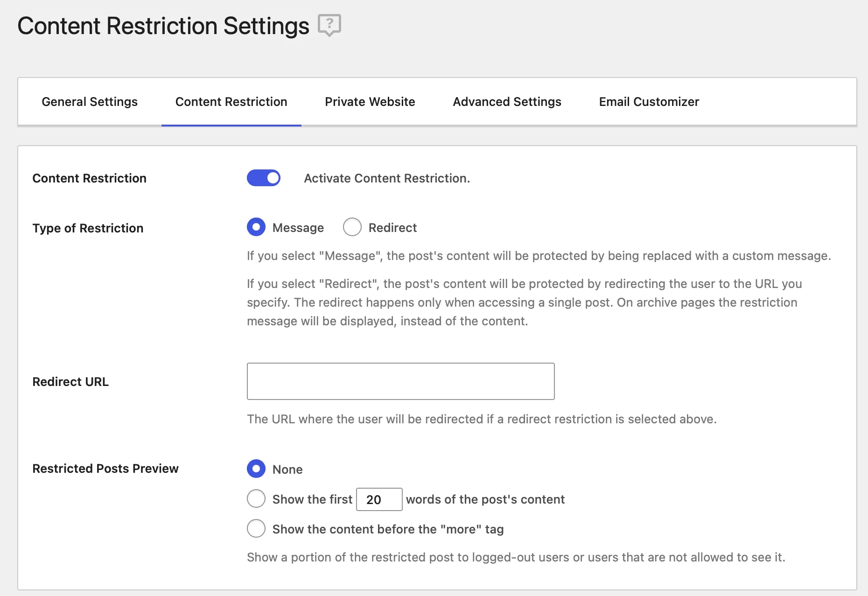This screenshot has height=596, width=868.
Task: Go to the Advanced Settings tab
Action: pos(507,102)
